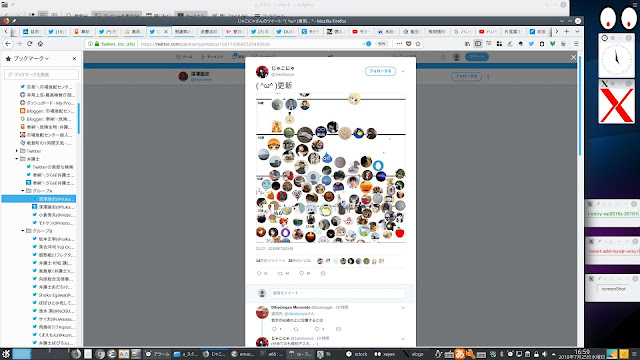
Task: Expand the Twitter bookmark folder
Action: [17, 151]
